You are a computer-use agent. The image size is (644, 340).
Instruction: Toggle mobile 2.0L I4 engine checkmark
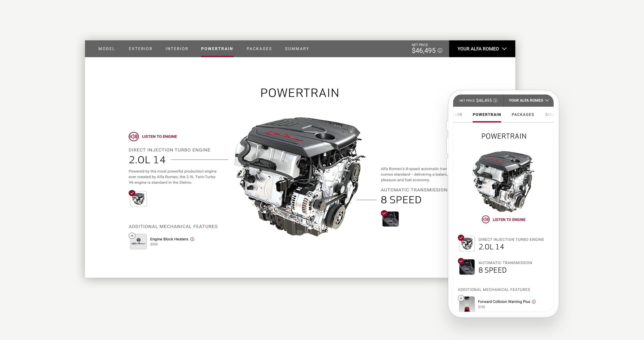coord(461,238)
